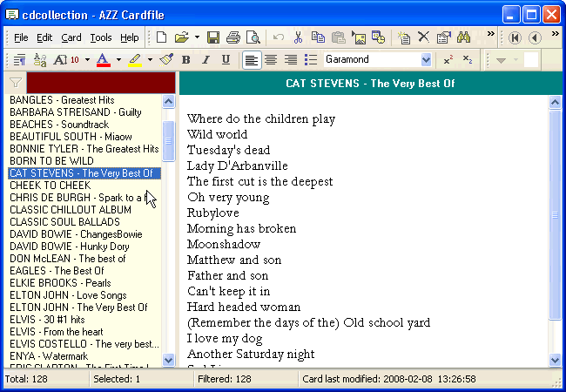This screenshot has height=392, width=566.
Task: Undo the last action
Action: click(279, 37)
